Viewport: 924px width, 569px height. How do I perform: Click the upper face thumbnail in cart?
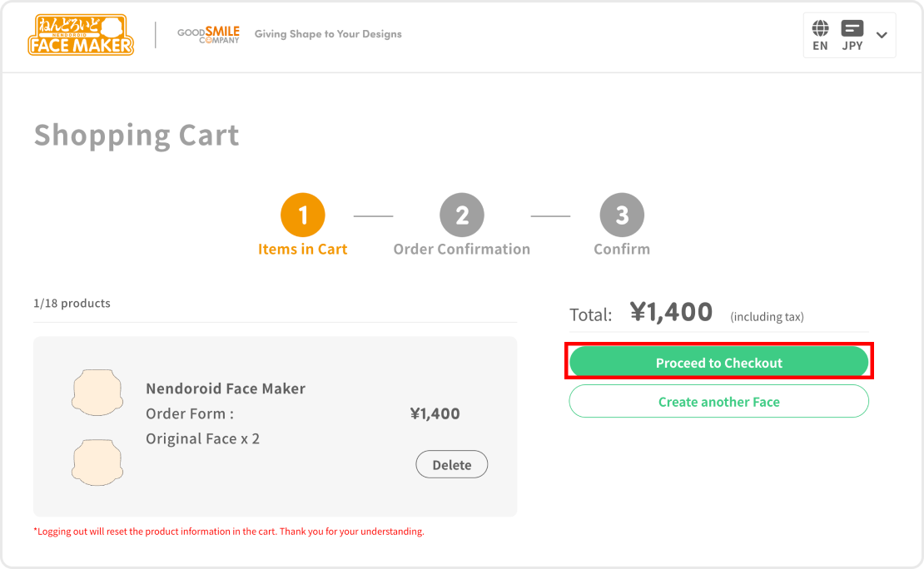click(x=97, y=393)
